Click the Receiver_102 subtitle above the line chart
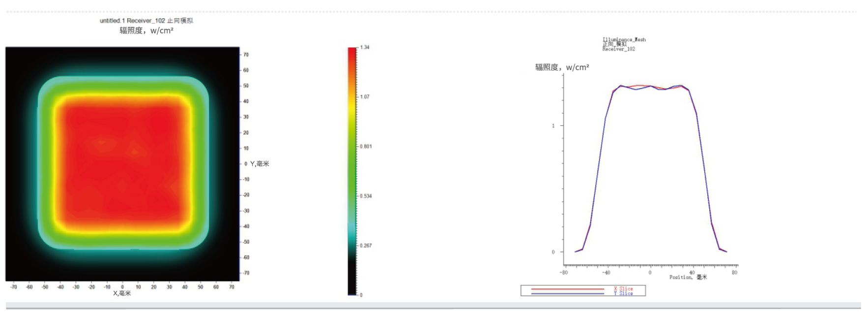 [619, 49]
